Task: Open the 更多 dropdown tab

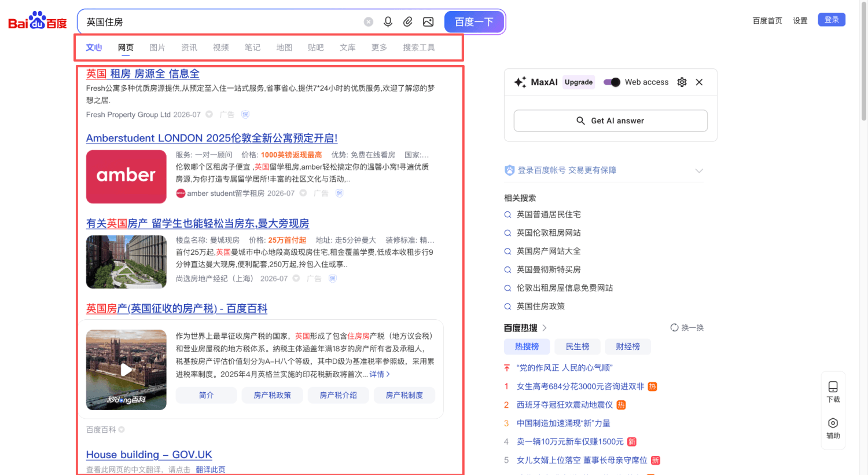Action: click(x=380, y=47)
